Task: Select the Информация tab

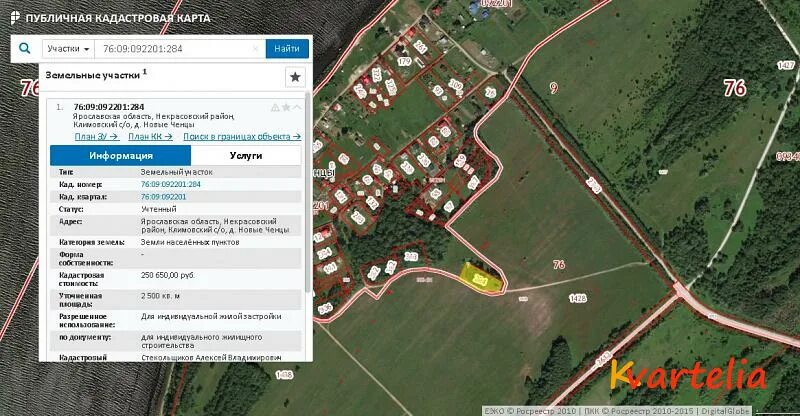Action: [120, 156]
